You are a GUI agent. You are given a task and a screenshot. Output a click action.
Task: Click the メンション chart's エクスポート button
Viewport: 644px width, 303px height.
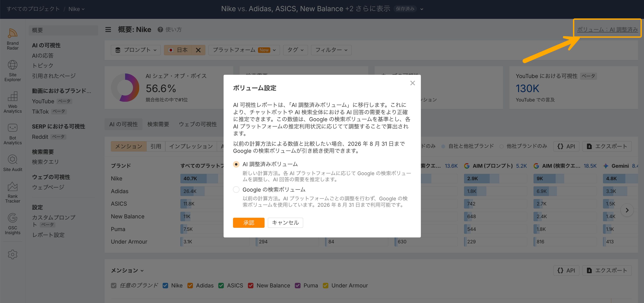pyautogui.click(x=607, y=271)
